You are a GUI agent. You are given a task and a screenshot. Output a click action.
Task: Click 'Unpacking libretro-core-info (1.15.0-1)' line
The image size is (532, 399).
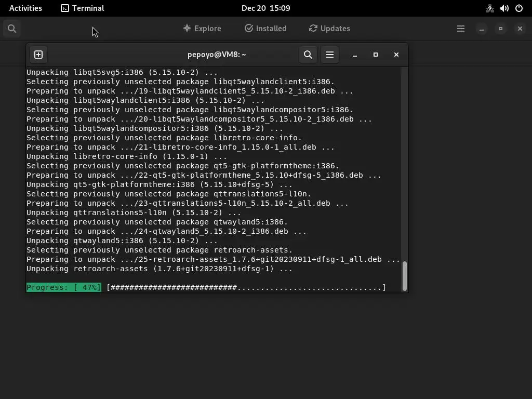pyautogui.click(x=127, y=156)
